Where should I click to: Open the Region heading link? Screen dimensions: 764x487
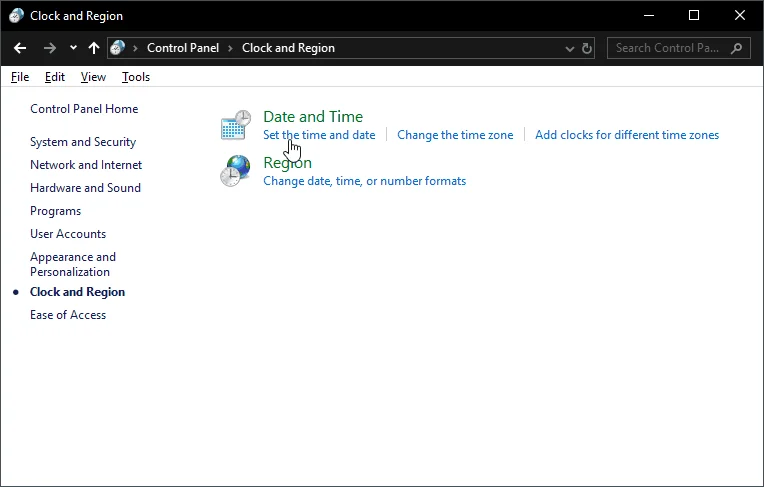[287, 163]
